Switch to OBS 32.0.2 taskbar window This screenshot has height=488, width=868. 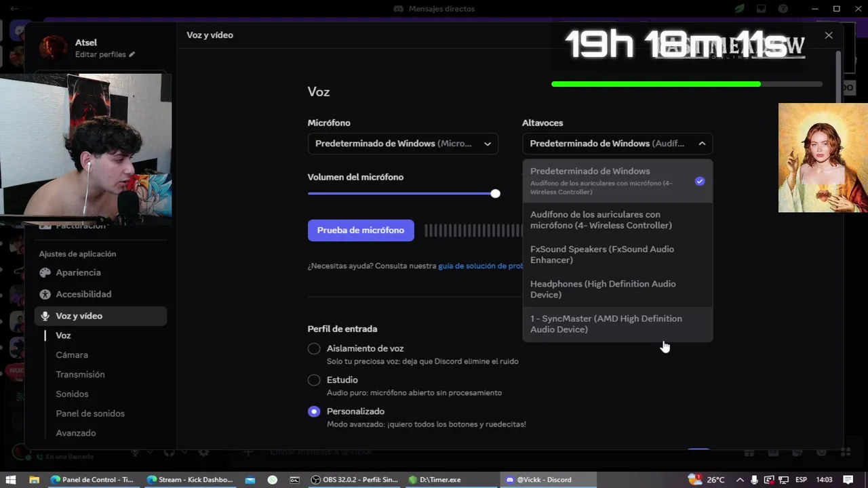[355, 480]
